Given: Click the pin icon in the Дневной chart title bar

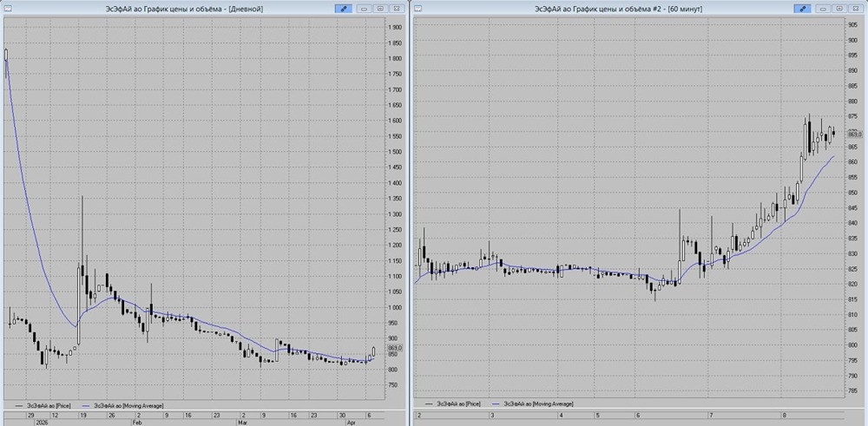Looking at the screenshot, I should [x=343, y=9].
